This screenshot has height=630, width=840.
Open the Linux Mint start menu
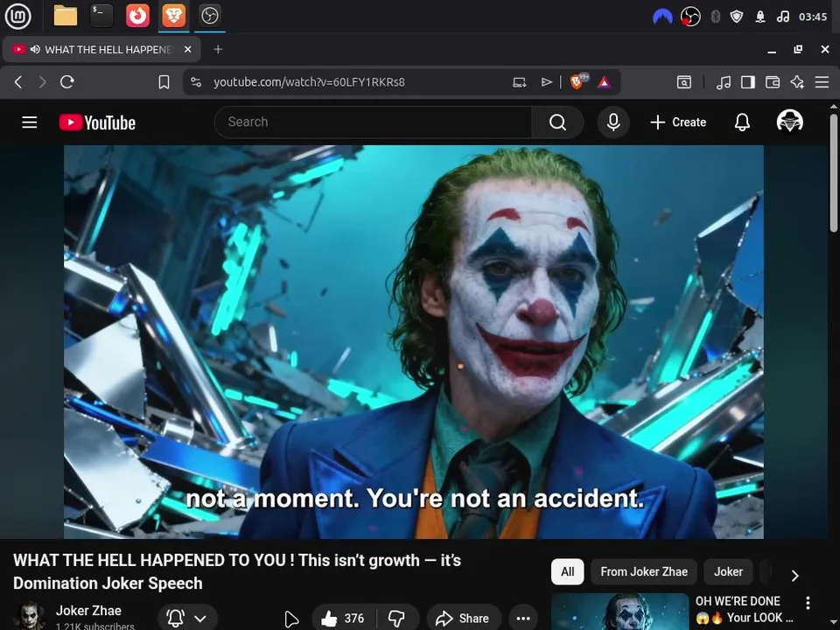[x=17, y=16]
